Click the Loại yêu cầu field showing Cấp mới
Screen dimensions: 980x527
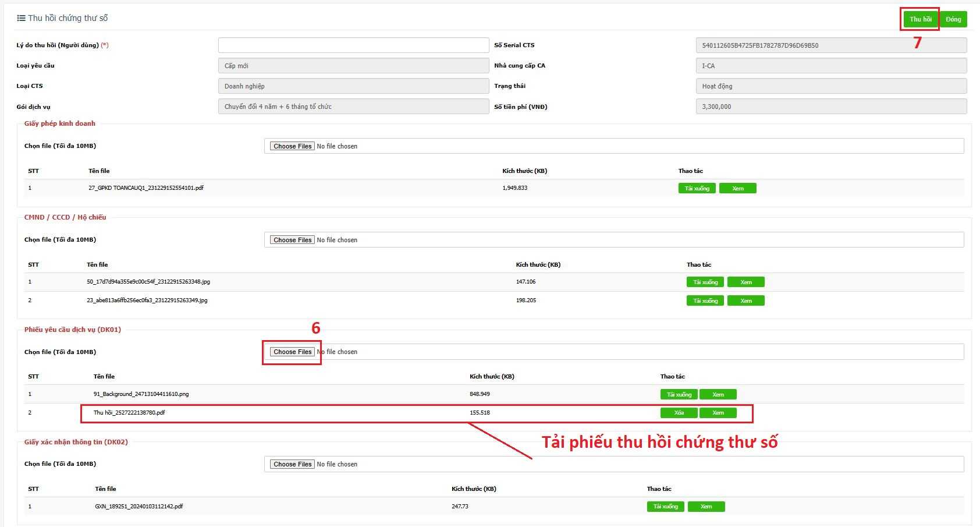point(353,65)
